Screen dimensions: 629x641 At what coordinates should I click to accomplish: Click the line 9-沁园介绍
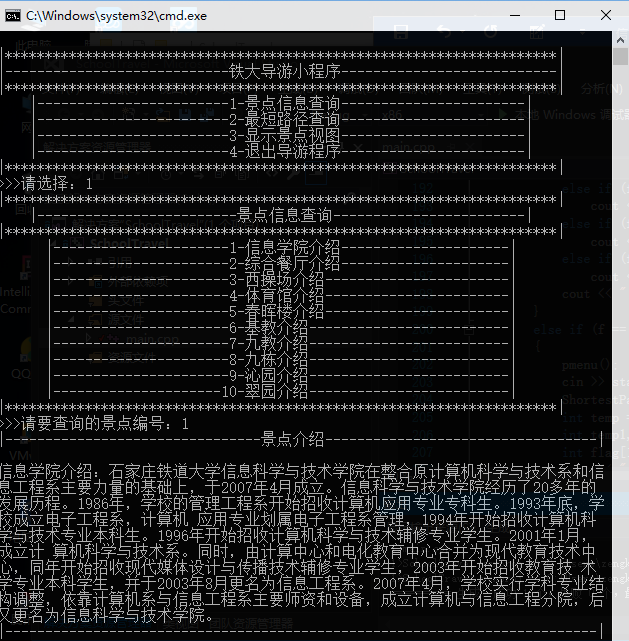tap(269, 376)
